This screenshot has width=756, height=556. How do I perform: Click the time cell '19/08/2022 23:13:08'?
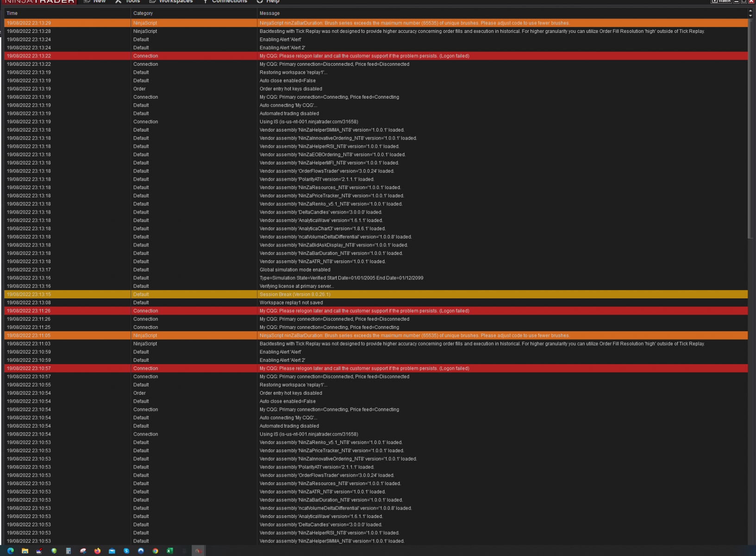coord(29,303)
